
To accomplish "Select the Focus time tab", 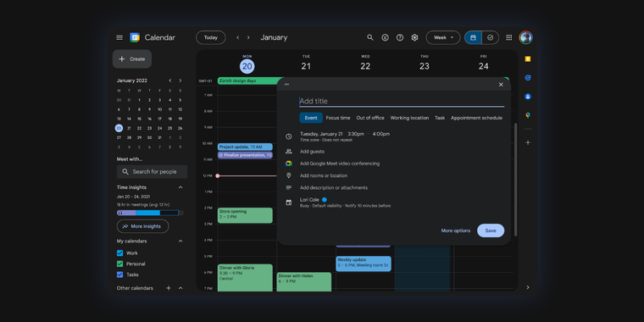I will (338, 118).
